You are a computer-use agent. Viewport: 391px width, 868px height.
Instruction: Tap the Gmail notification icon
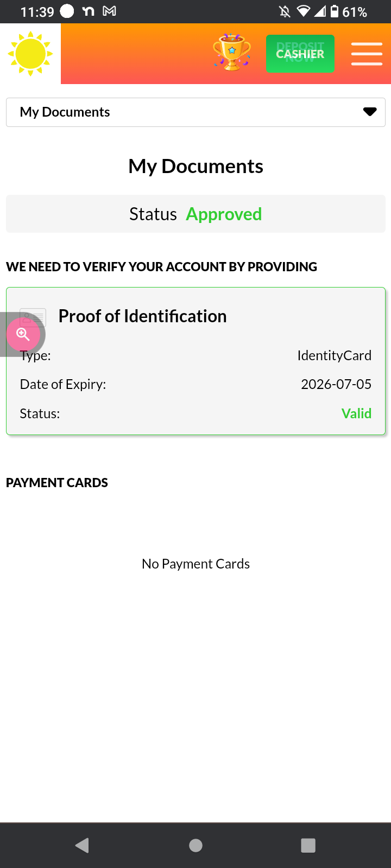[x=109, y=11]
